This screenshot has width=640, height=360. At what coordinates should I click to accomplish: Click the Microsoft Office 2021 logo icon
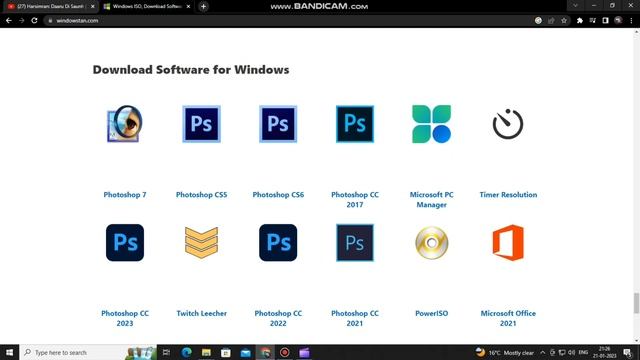click(508, 242)
